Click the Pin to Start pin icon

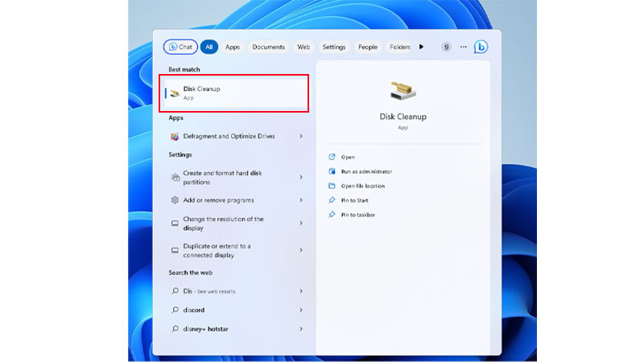click(332, 200)
